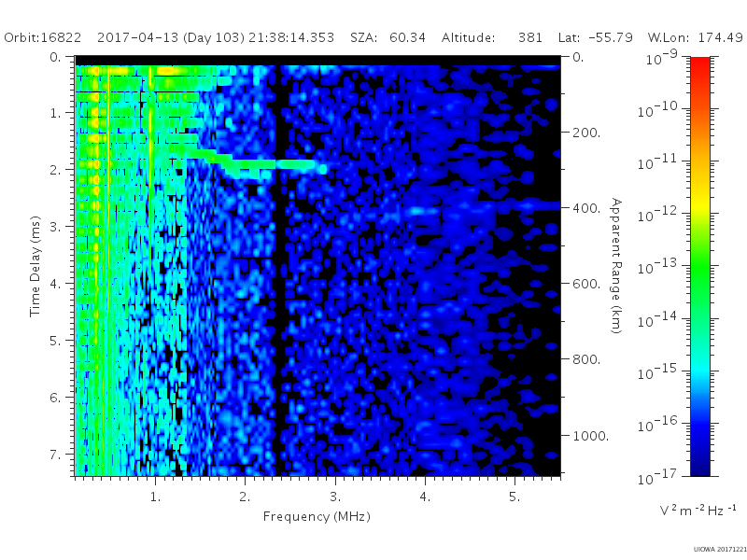Click the colorbar label 10^-12
Viewport: 747px width, 560px height.
(657, 215)
